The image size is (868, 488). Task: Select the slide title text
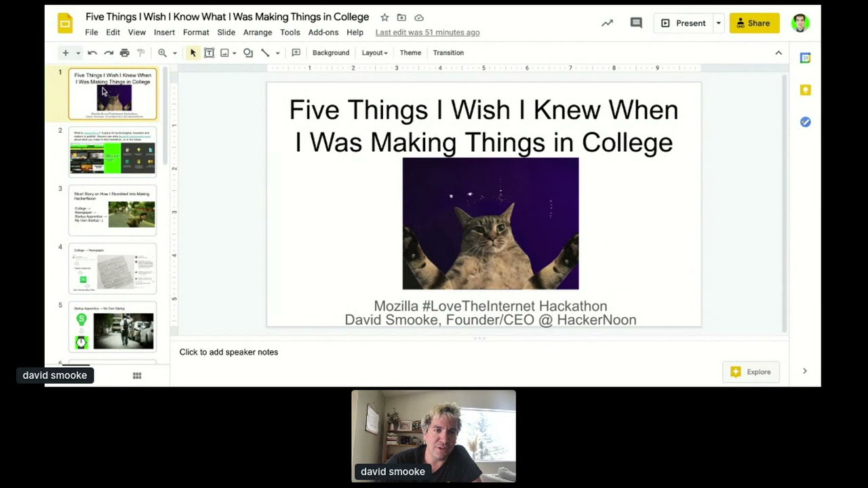(484, 126)
